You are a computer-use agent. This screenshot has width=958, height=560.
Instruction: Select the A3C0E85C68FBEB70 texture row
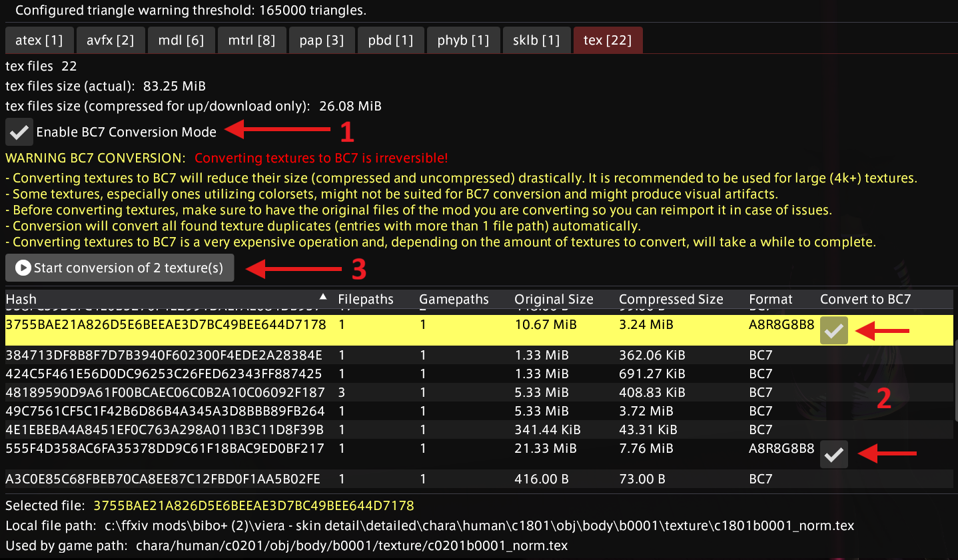163,479
